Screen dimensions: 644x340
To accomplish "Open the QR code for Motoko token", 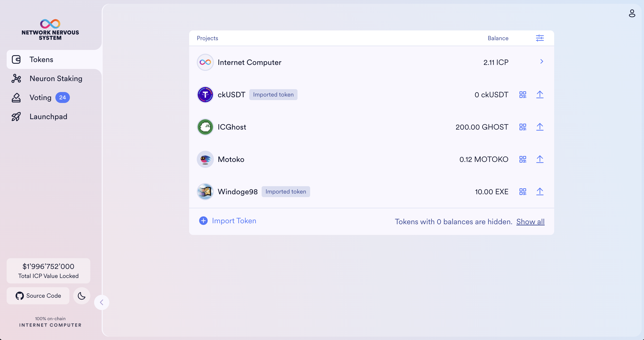I will 523,159.
